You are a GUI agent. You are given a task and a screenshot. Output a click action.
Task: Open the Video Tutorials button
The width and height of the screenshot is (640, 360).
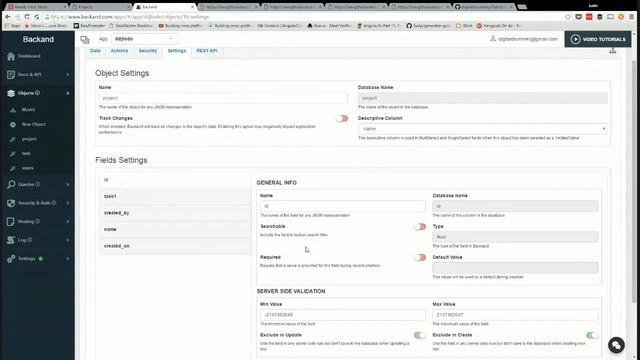pyautogui.click(x=598, y=39)
